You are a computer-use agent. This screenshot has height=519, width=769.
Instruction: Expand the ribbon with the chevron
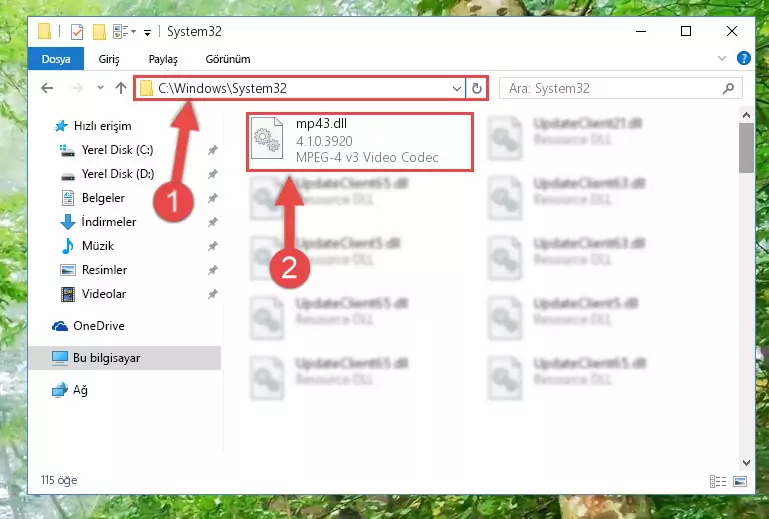tap(722, 58)
